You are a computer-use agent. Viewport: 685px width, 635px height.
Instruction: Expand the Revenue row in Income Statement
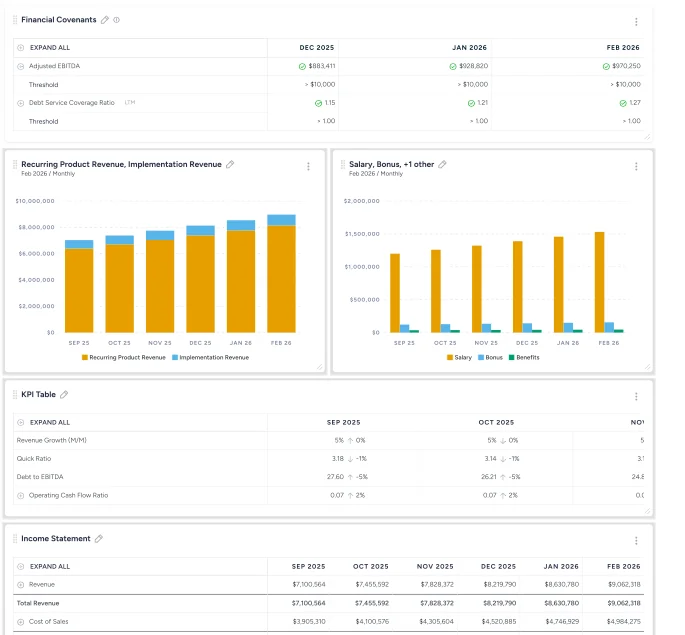[x=21, y=585]
